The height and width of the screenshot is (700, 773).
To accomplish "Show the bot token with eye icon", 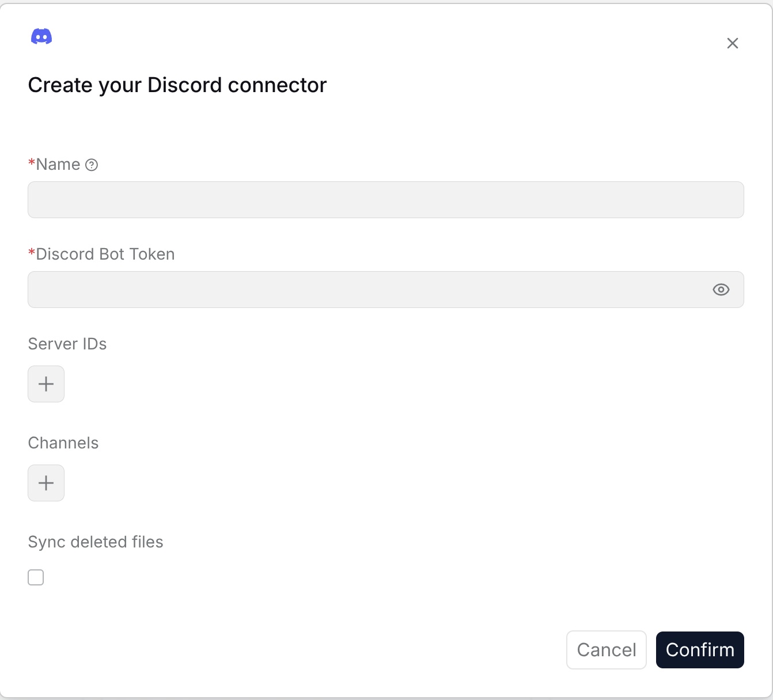I will (721, 290).
